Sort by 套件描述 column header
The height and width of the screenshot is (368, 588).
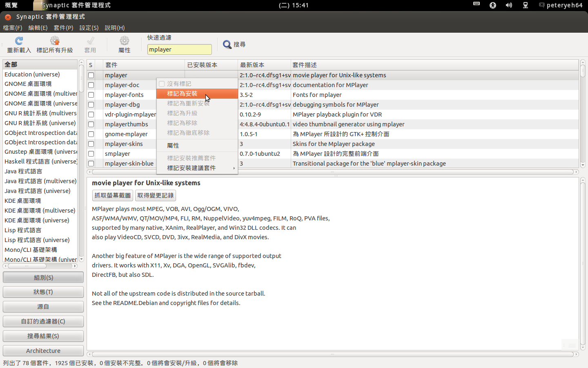point(434,65)
